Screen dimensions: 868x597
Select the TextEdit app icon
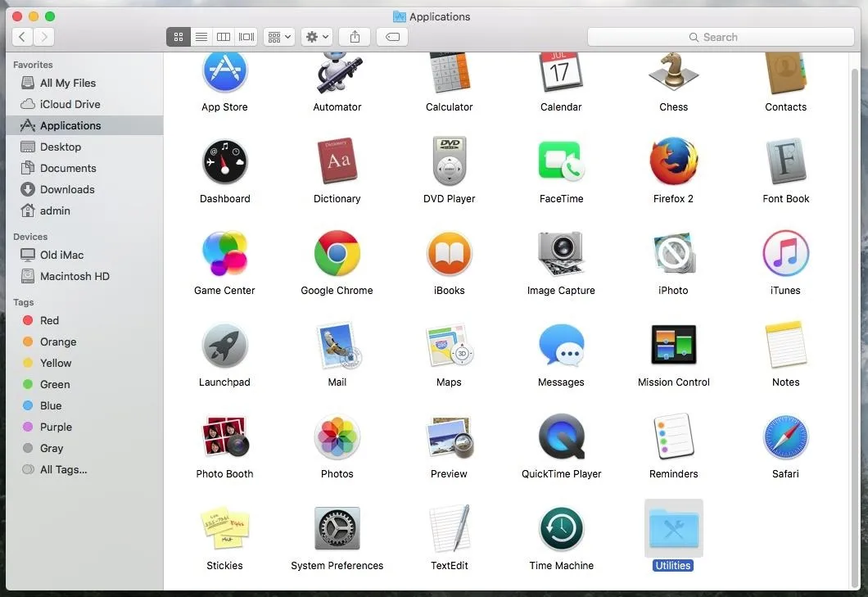tap(450, 528)
